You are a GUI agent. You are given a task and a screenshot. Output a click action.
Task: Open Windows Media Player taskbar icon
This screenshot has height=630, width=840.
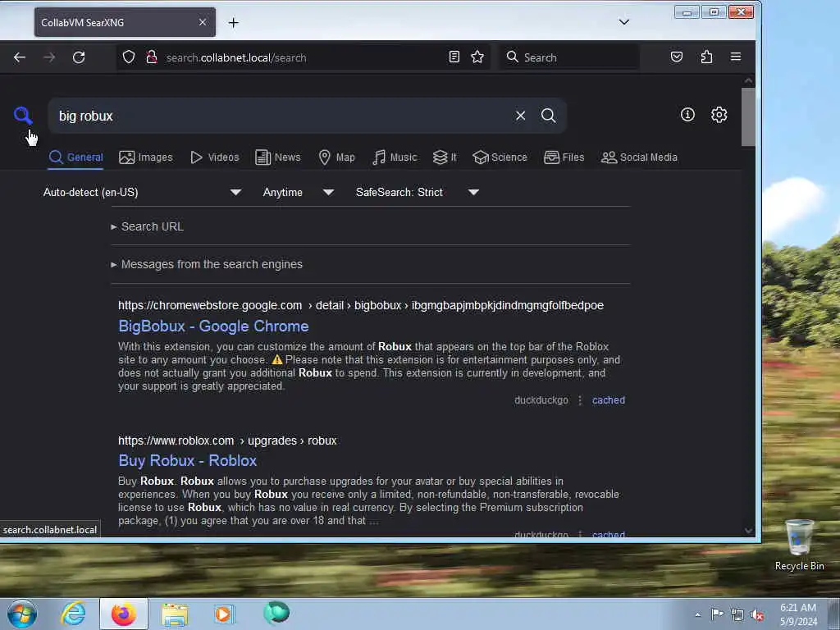(x=224, y=614)
